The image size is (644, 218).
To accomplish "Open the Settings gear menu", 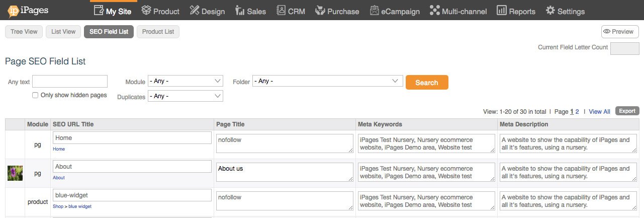I will (x=550, y=11).
